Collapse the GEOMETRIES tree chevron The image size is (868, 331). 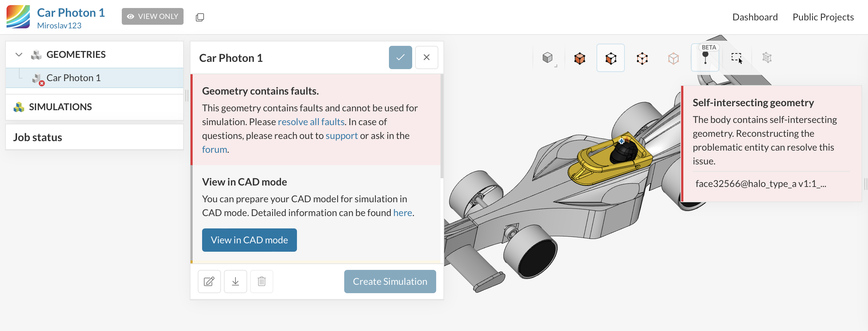click(x=19, y=55)
